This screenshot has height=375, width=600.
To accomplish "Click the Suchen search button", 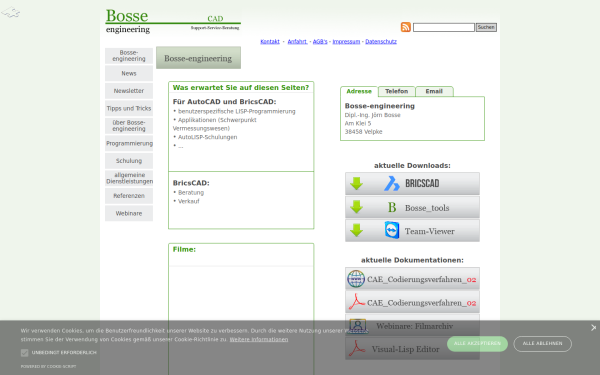I will click(486, 27).
